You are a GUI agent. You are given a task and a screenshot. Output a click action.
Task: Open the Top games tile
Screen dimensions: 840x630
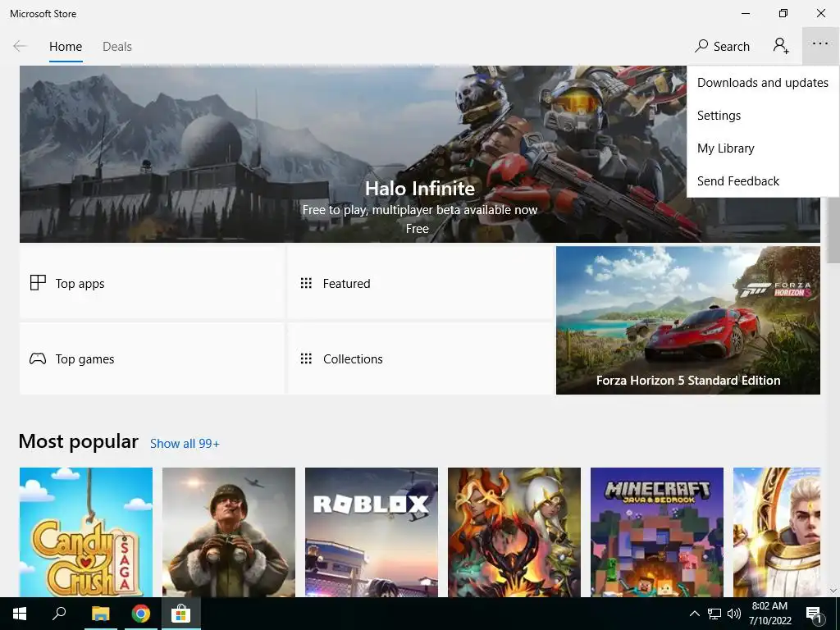click(x=152, y=358)
